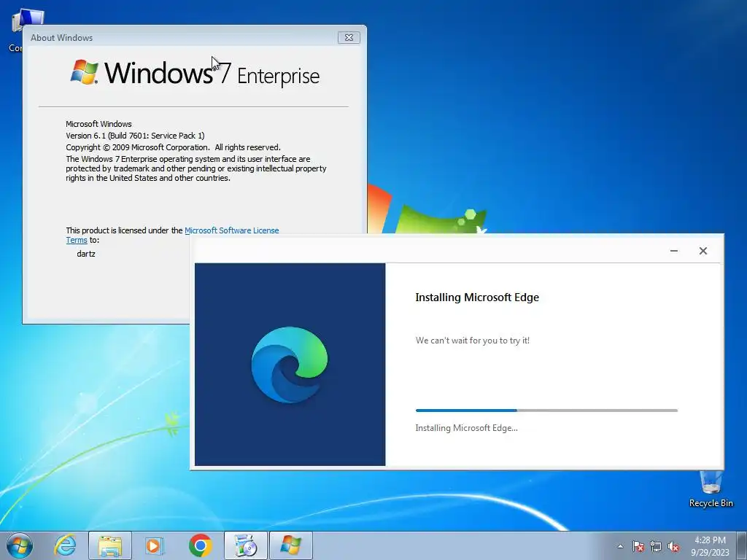
Task: Click the Edge installation progress bar
Action: pyautogui.click(x=546, y=410)
